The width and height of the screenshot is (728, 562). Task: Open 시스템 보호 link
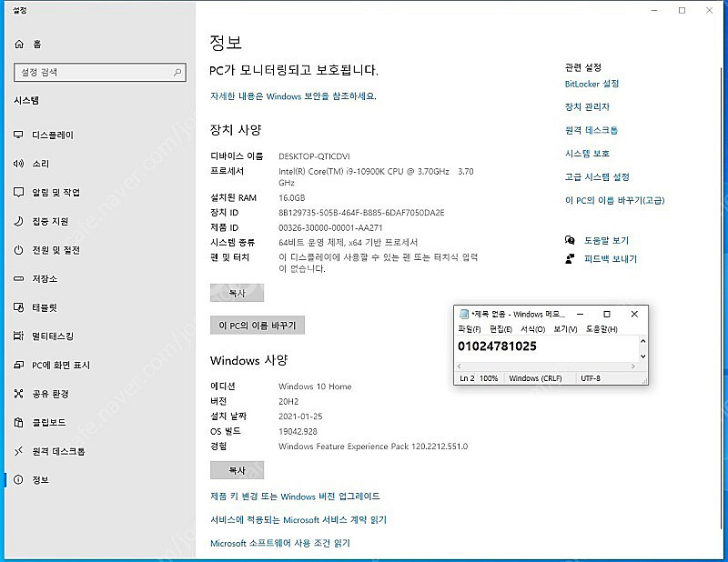click(587, 154)
